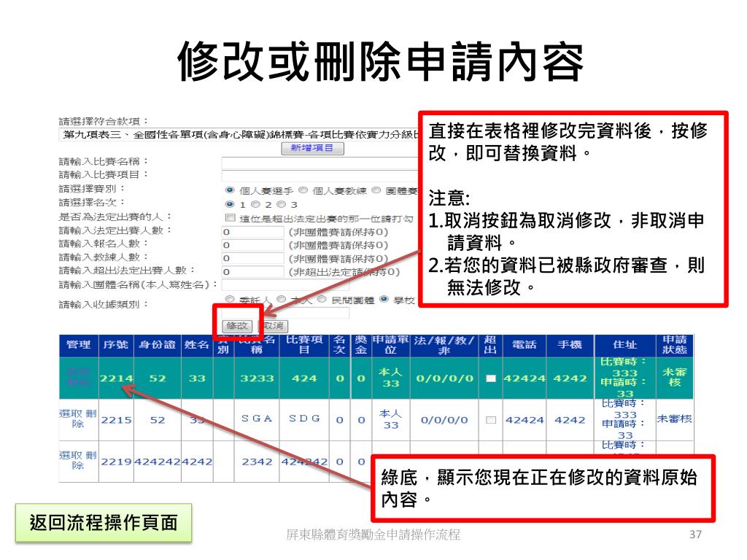Choose rank 1 radio button
Screen dimensions: 747x560
pos(230,204)
